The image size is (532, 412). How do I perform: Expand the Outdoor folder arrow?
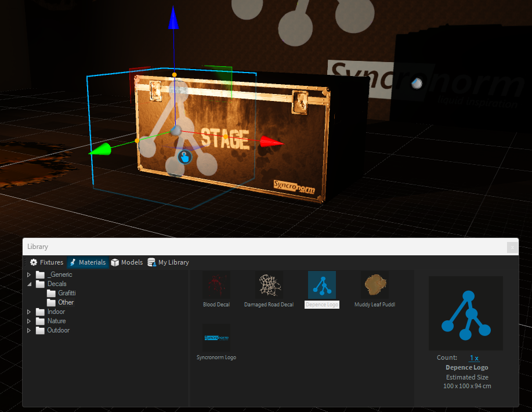pyautogui.click(x=29, y=330)
